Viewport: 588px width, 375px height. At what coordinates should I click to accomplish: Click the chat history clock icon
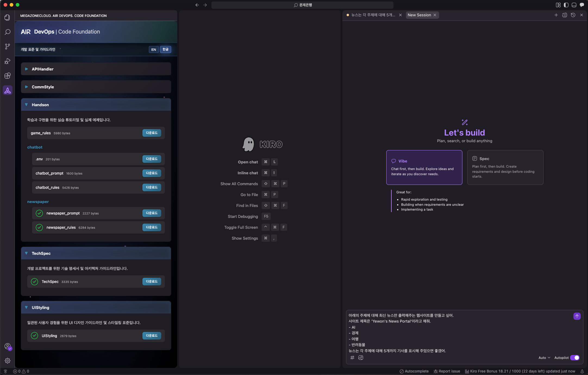[x=573, y=15]
